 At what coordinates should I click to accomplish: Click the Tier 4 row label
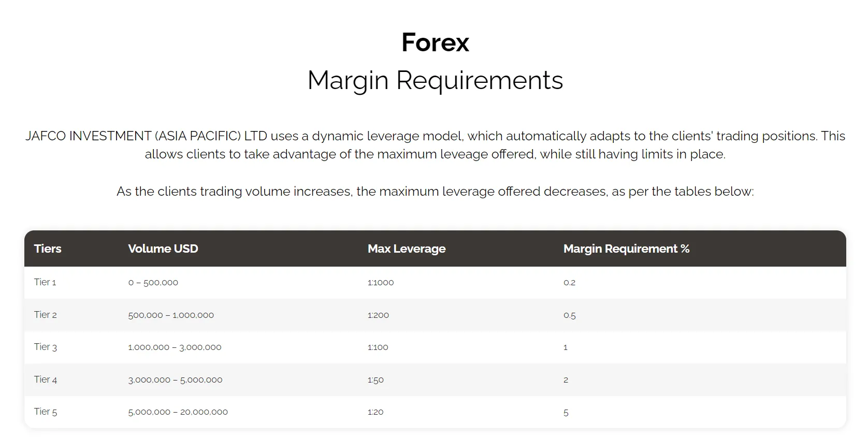46,379
